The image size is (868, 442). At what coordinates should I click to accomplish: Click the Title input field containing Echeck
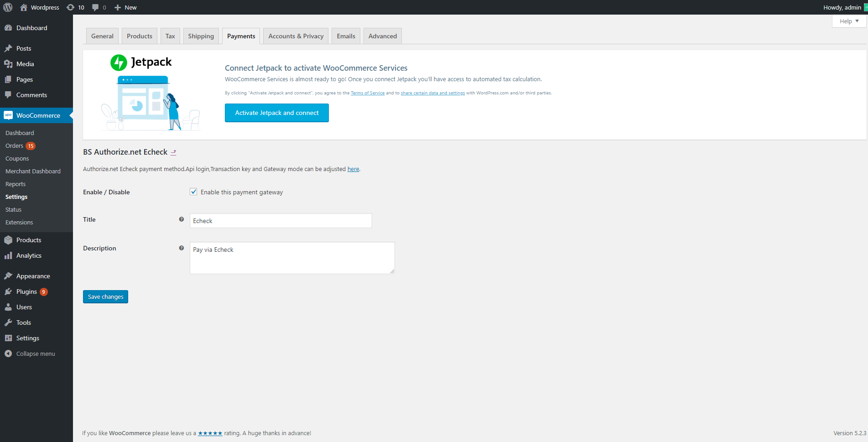281,221
